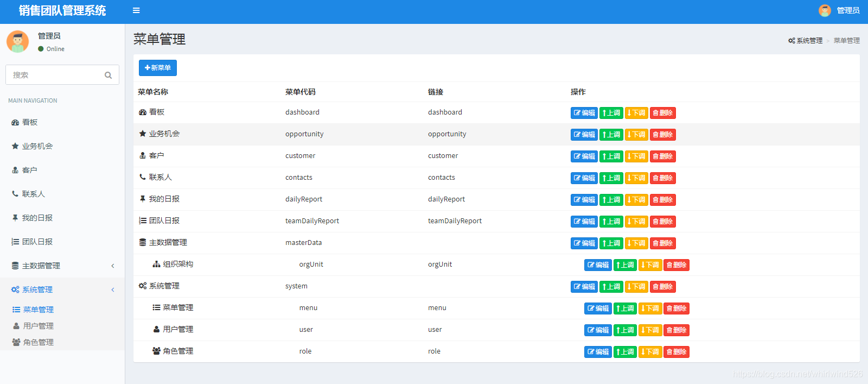The width and height of the screenshot is (868, 384).
Task: Edit the 主数据管理 masterData row
Action: coord(584,243)
